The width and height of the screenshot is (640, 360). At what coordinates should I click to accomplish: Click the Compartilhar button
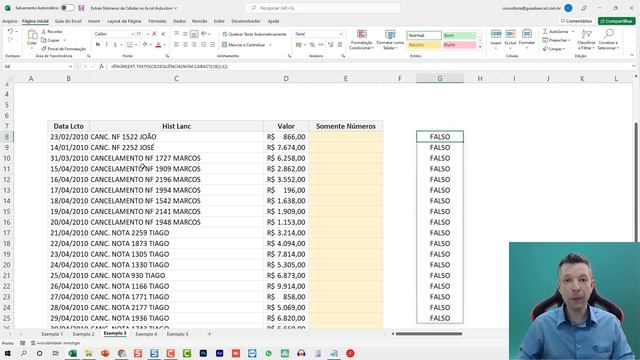click(617, 21)
